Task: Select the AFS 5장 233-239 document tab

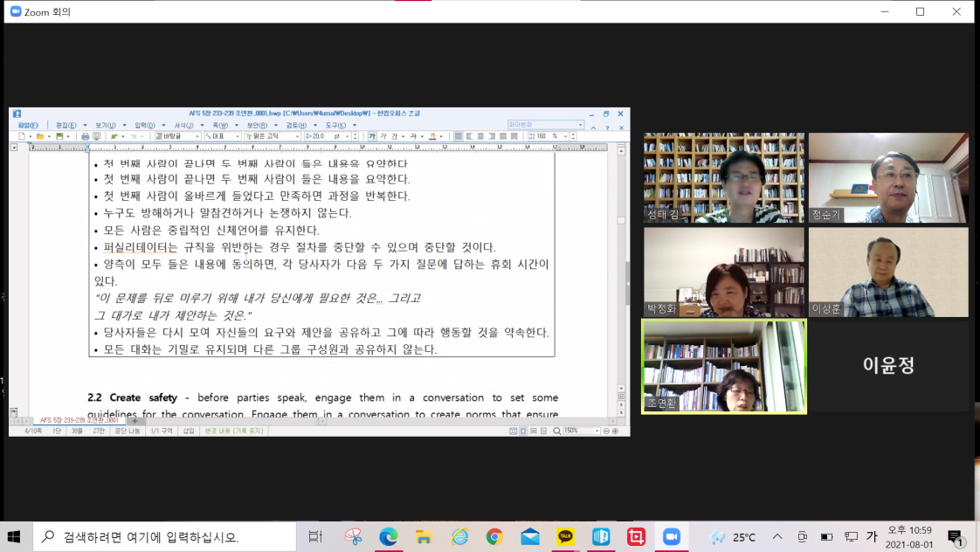Action: tap(79, 421)
